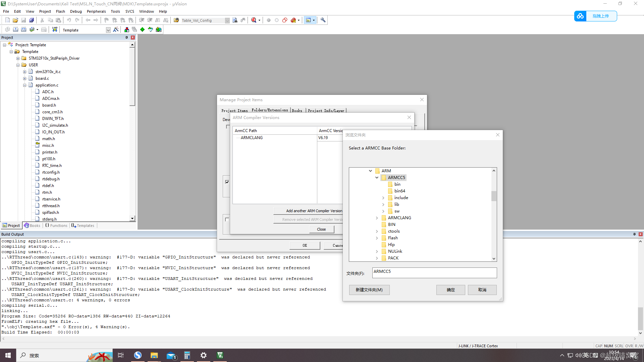Navigate backwards with the left arrow icon

(x=88, y=20)
